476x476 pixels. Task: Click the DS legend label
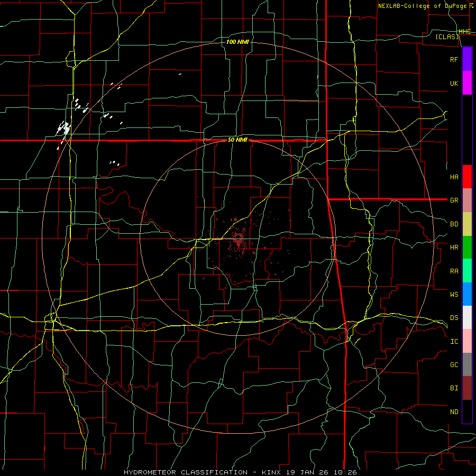click(x=454, y=317)
